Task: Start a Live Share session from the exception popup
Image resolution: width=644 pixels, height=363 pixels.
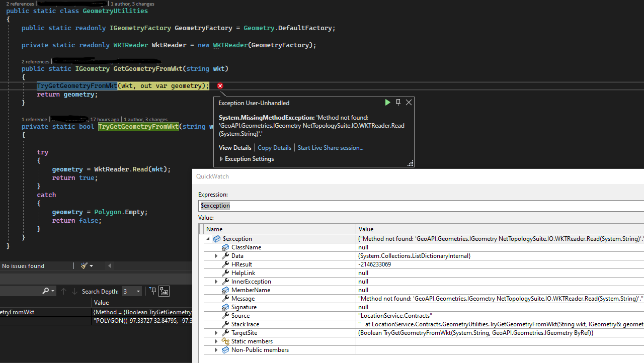Action: click(330, 147)
